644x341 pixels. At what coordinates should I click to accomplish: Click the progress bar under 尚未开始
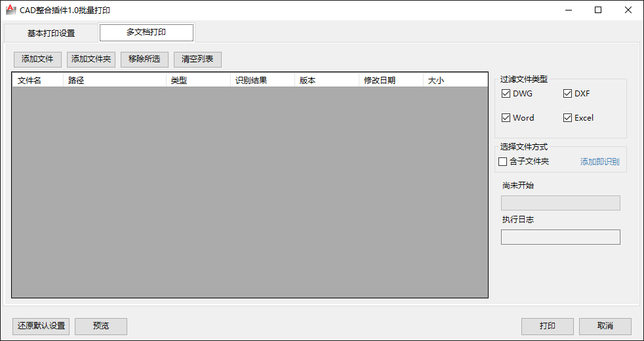pos(560,203)
